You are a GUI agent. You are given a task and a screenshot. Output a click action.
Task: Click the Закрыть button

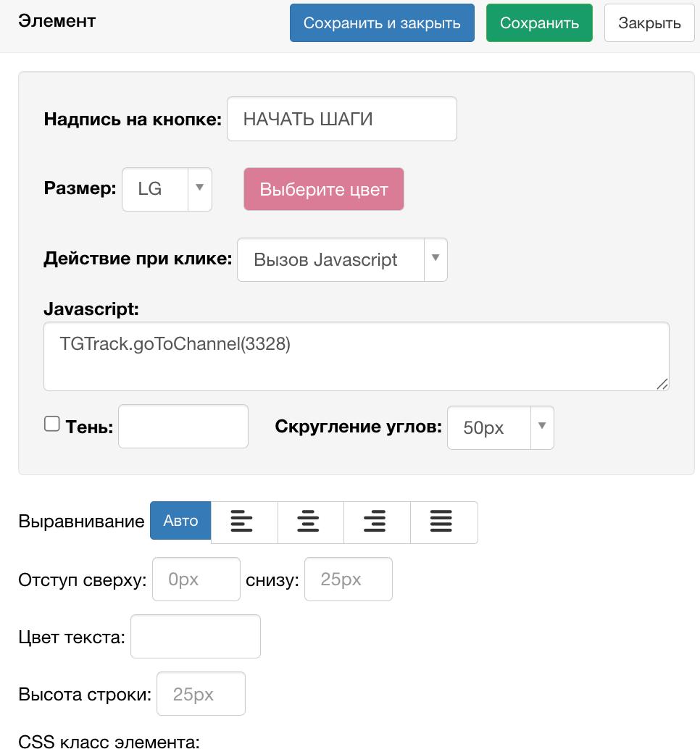[x=649, y=22]
